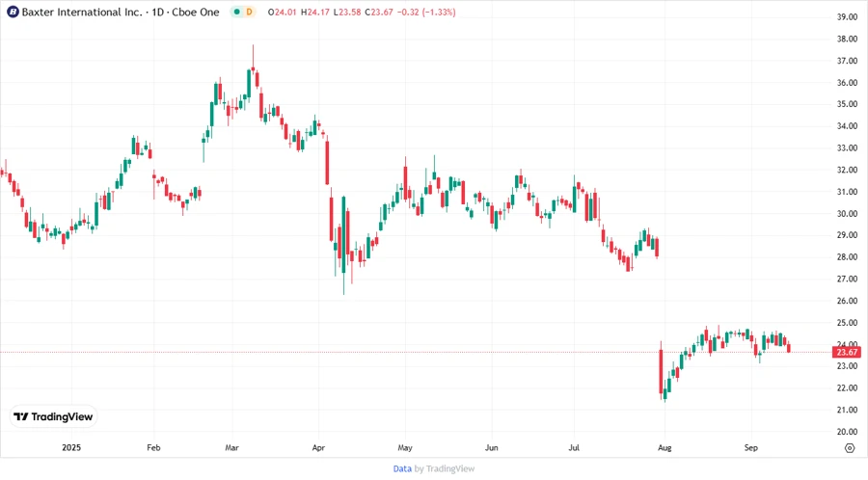Screen dimensions: 868x480
Task: Open the Data link below chart
Action: [x=402, y=468]
